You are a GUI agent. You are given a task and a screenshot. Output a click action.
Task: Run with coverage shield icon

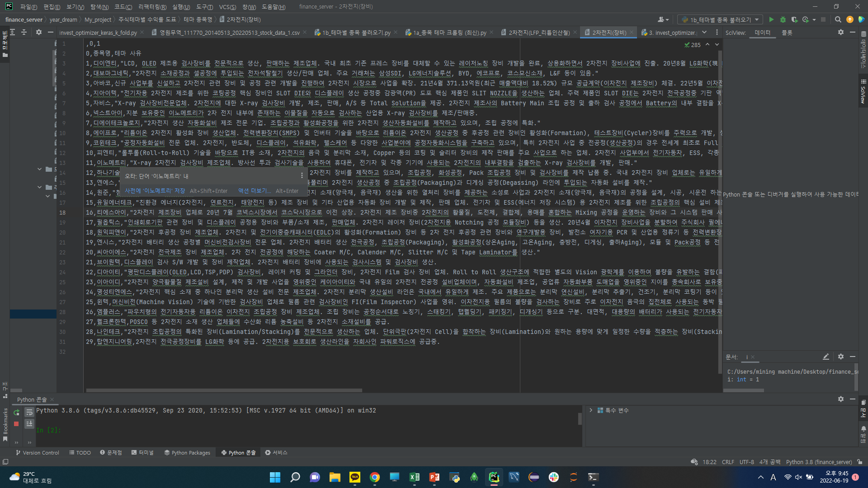[x=794, y=19]
